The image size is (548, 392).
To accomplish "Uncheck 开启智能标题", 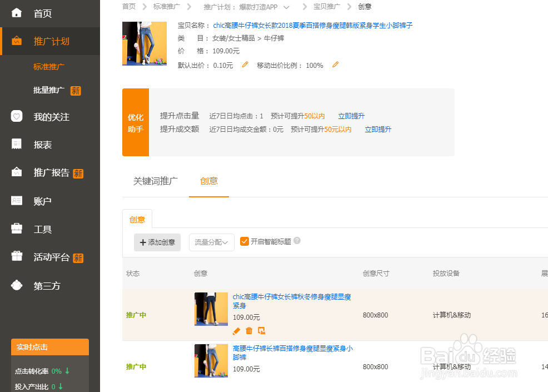I will point(245,241).
